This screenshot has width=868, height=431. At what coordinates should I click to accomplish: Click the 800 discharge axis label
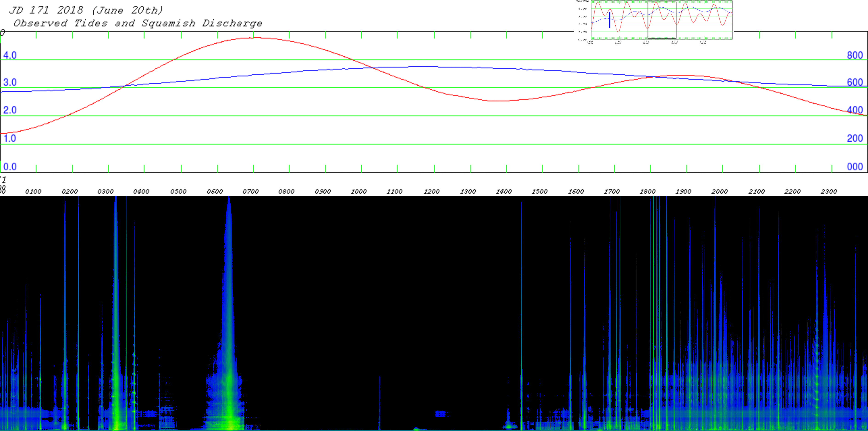coord(855,55)
